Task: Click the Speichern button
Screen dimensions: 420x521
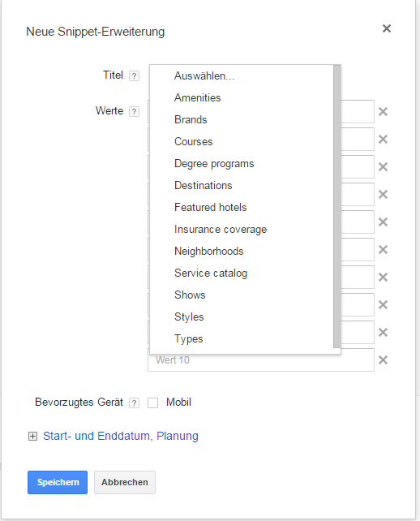Action: (x=58, y=482)
